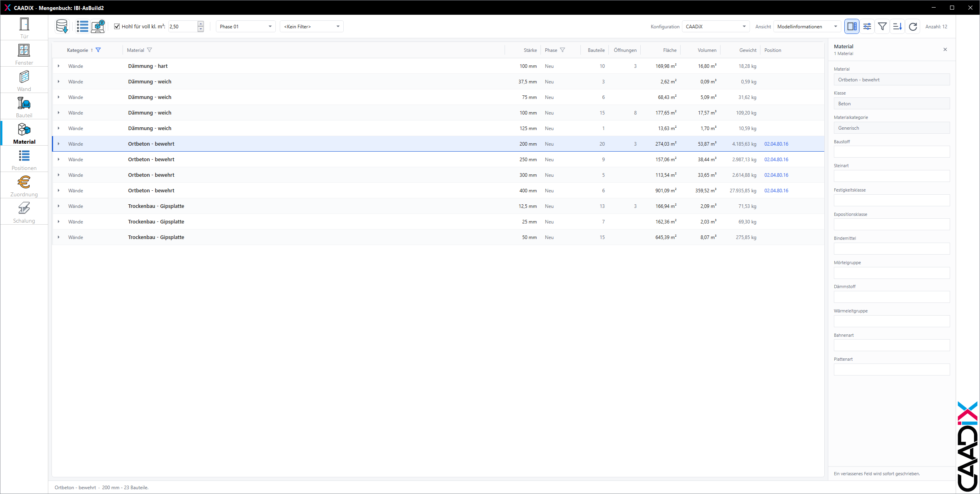This screenshot has height=494, width=980.
Task: Click the sort order toolbar icon
Action: pos(897,26)
